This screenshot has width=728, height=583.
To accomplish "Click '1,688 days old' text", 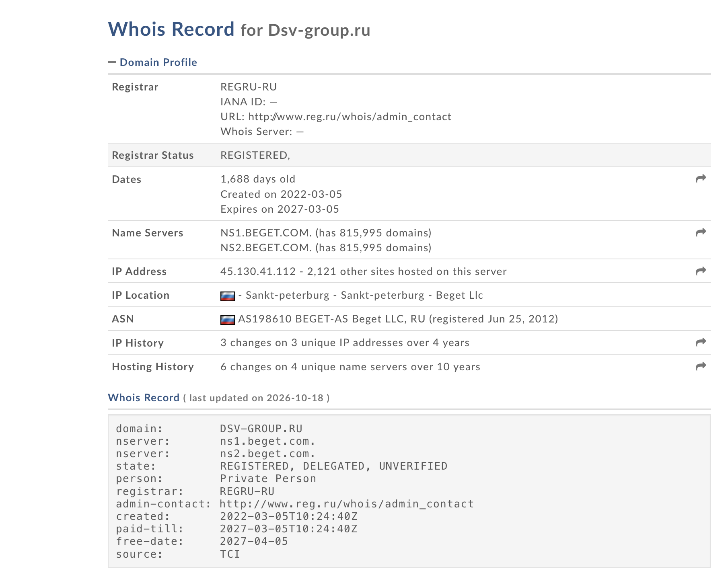I will click(x=258, y=179).
